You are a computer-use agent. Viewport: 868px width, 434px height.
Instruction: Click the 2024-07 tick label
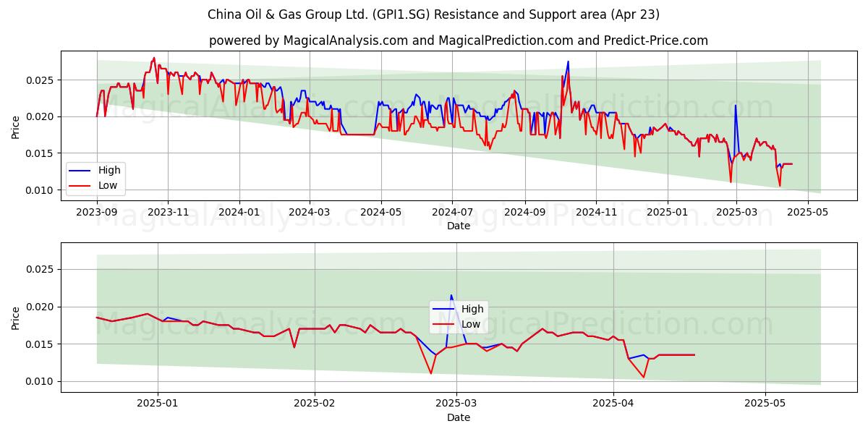[452, 212]
